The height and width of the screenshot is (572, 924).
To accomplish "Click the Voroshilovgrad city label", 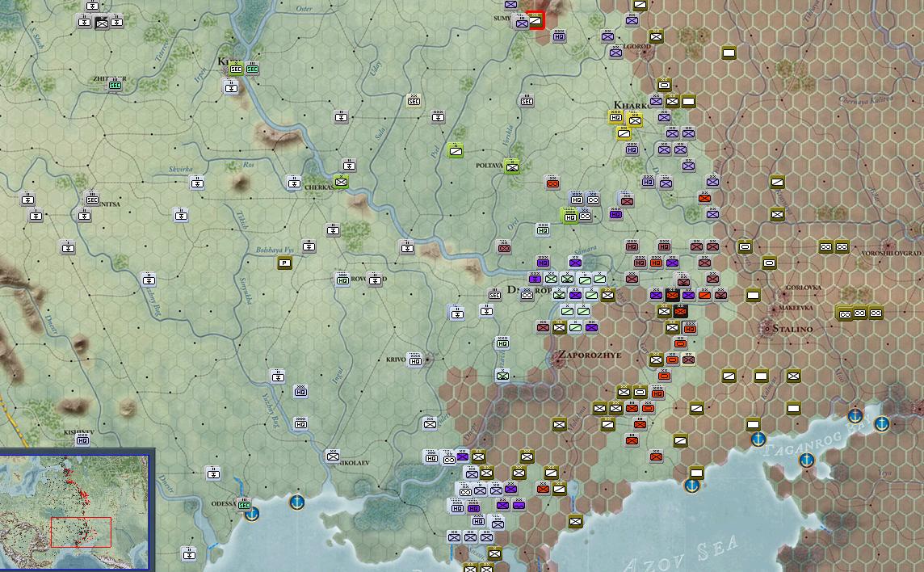I will (x=892, y=254).
